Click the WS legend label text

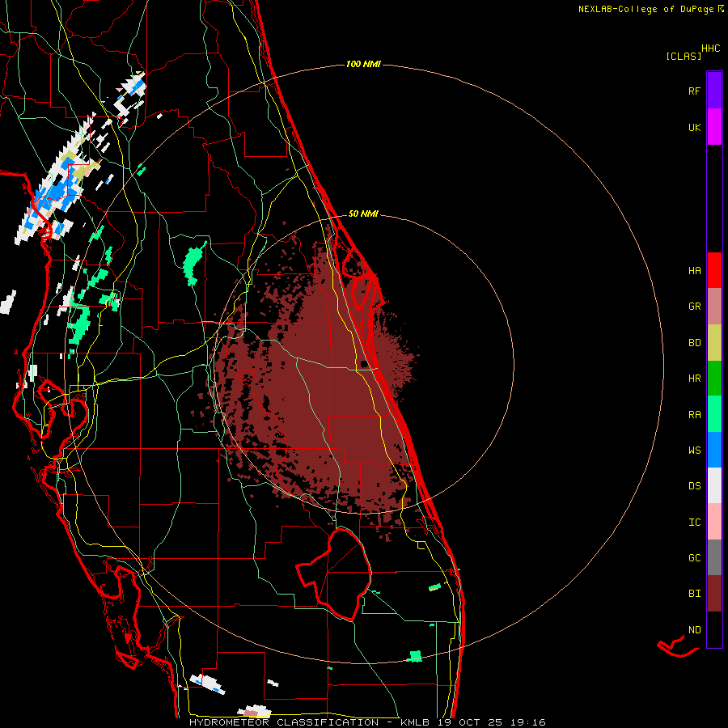click(x=695, y=451)
